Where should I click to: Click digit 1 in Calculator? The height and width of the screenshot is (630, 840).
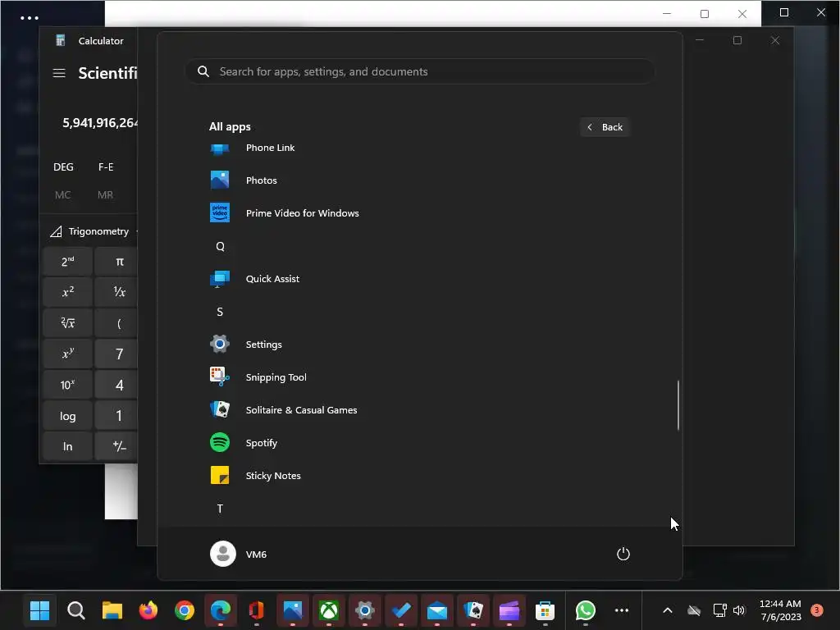[116, 416]
